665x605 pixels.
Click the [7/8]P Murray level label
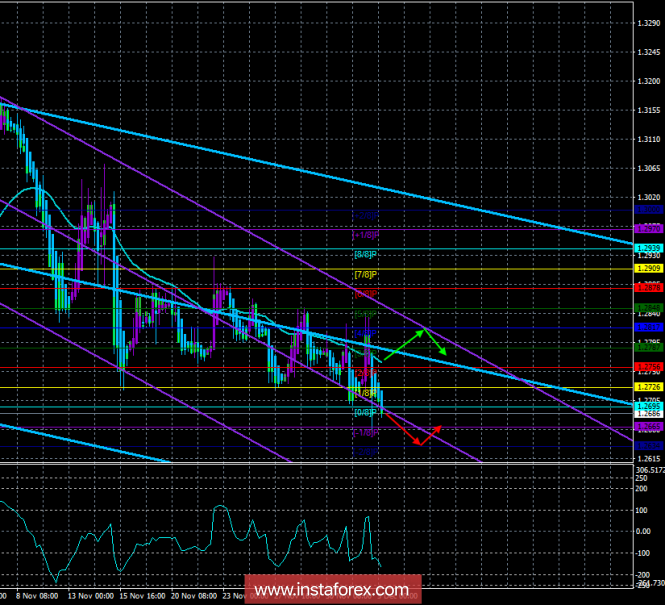coord(365,275)
